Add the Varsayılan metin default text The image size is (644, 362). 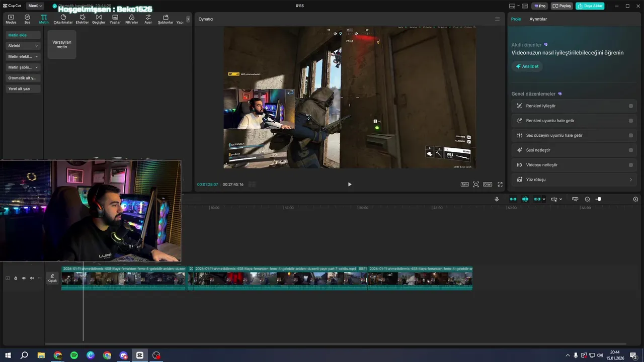click(x=62, y=44)
